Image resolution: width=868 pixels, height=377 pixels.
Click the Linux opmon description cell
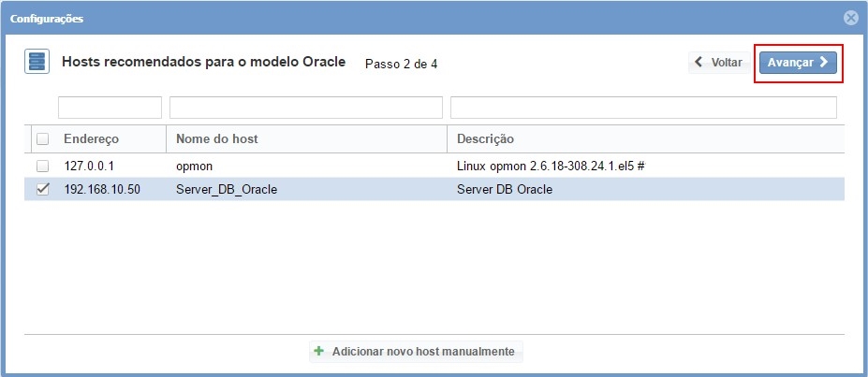click(550, 166)
